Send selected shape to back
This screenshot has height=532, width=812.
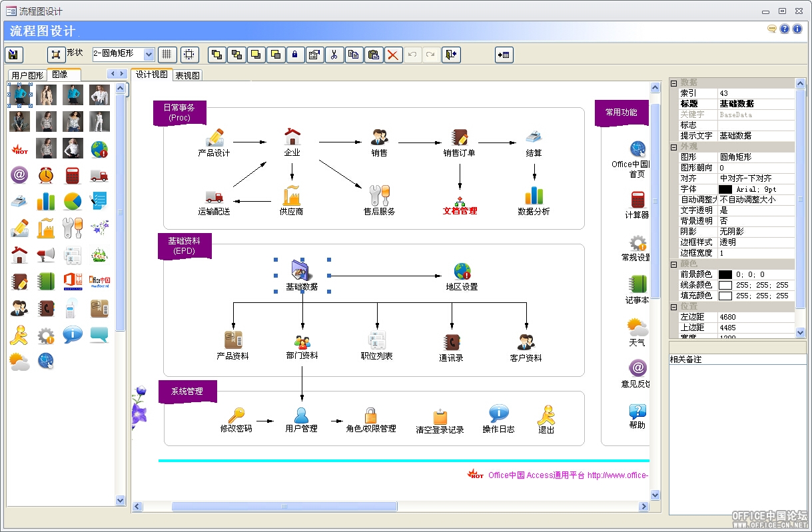(236, 55)
